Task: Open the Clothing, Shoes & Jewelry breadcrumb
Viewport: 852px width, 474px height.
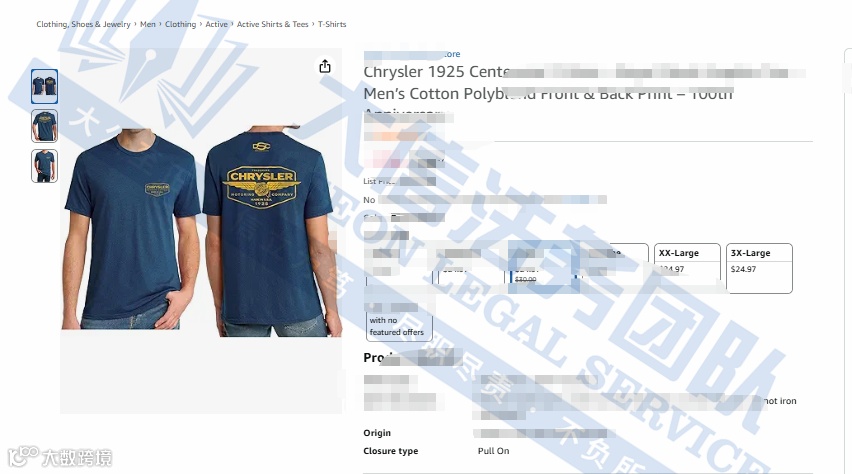Action: [83, 24]
